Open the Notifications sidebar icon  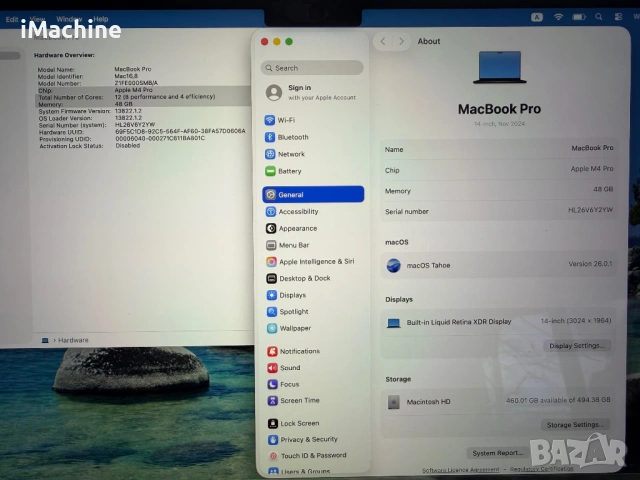pos(272,352)
